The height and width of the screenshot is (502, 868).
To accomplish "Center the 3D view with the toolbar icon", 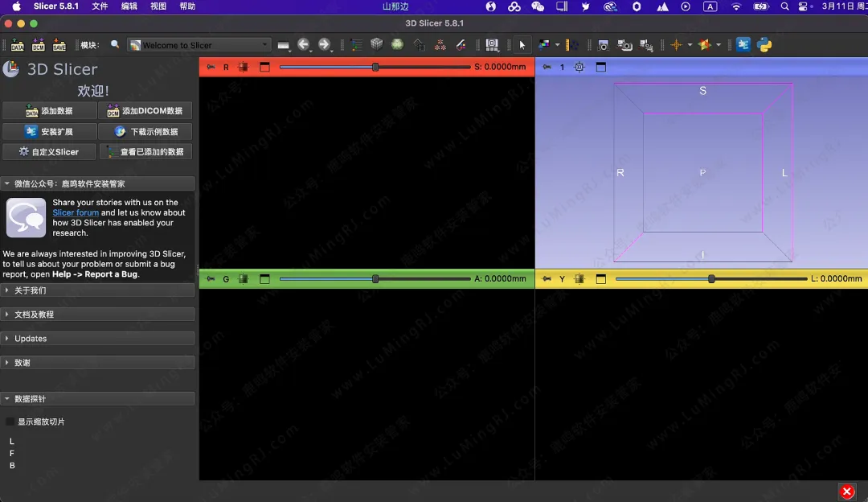I will (x=579, y=68).
